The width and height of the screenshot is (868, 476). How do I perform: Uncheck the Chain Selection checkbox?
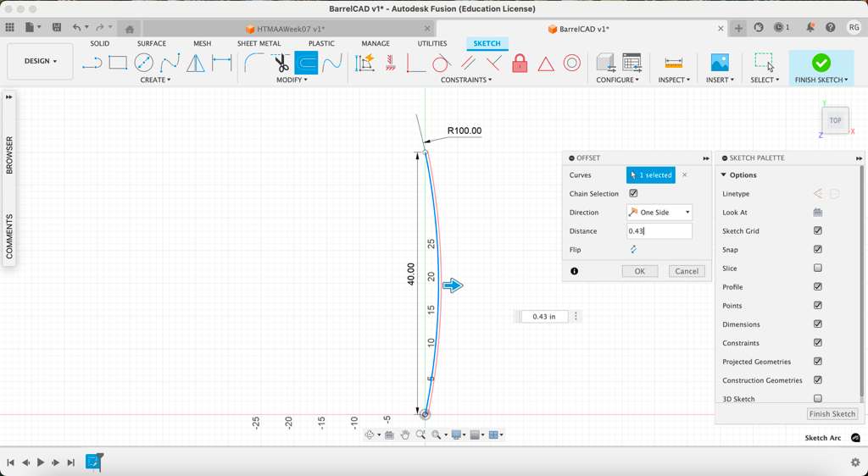click(633, 194)
